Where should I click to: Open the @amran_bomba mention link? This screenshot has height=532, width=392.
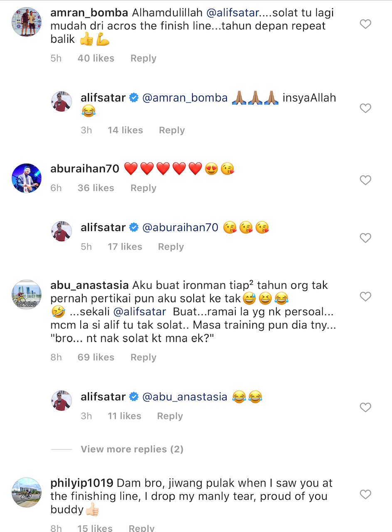tap(185, 99)
